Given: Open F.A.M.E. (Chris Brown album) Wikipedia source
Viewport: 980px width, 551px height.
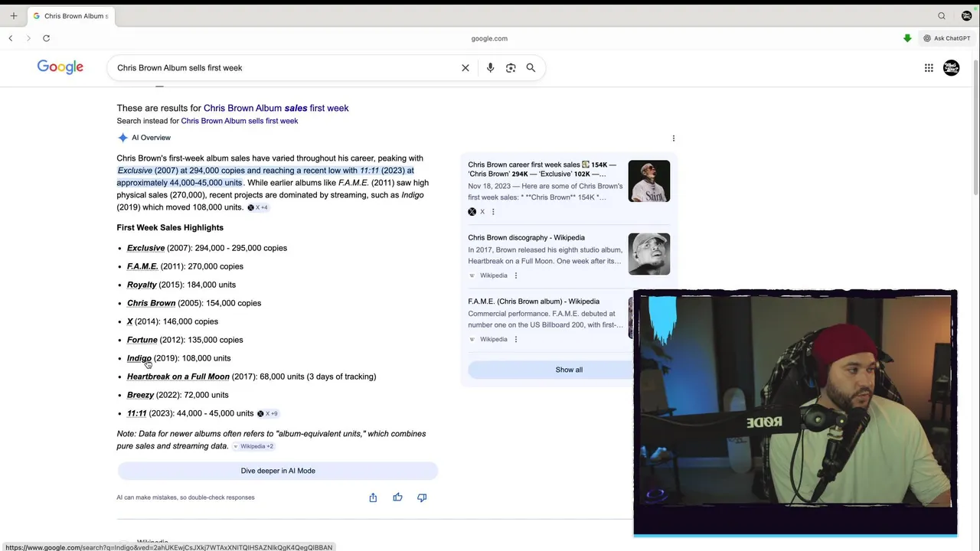Looking at the screenshot, I should tap(534, 302).
